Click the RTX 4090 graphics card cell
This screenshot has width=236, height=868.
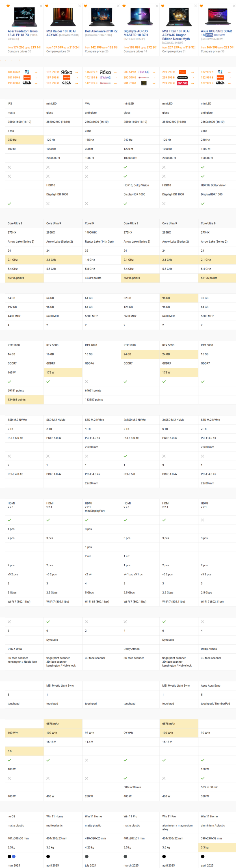pyautogui.click(x=101, y=345)
